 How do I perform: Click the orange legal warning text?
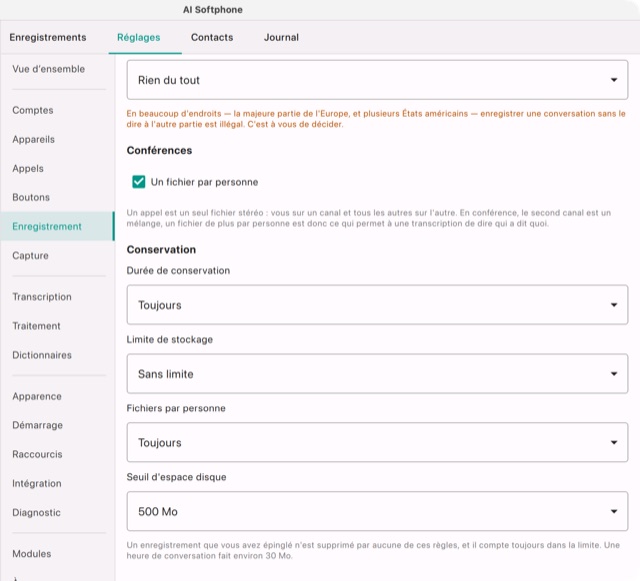[376, 119]
